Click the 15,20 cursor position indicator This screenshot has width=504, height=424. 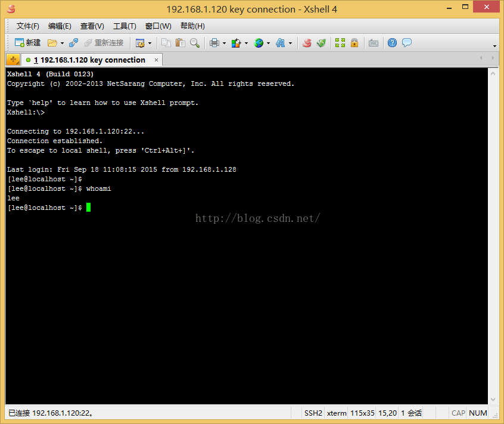coord(388,413)
